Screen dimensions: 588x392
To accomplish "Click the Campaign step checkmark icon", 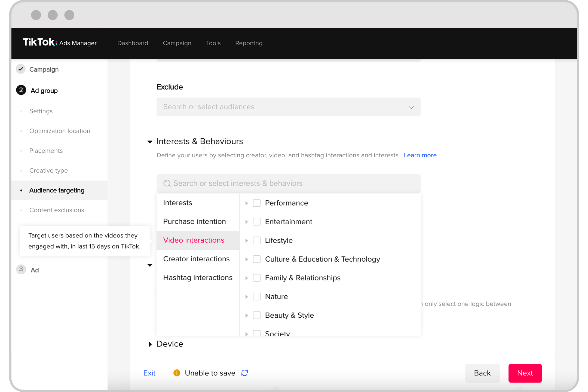I will tap(21, 69).
